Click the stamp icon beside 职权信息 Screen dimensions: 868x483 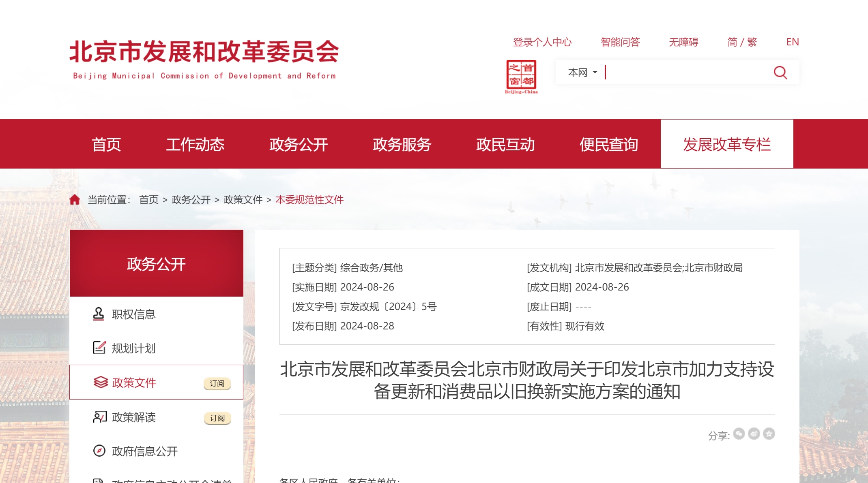tap(99, 314)
